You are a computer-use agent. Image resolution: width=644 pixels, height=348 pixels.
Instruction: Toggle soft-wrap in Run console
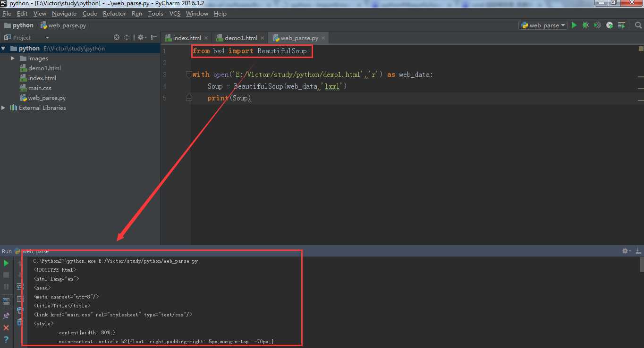click(x=20, y=287)
